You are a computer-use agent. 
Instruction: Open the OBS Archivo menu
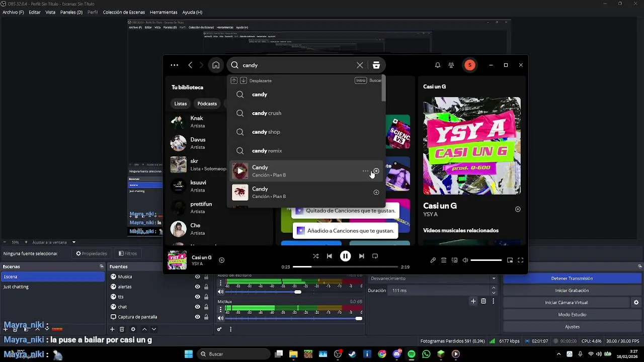(13, 12)
